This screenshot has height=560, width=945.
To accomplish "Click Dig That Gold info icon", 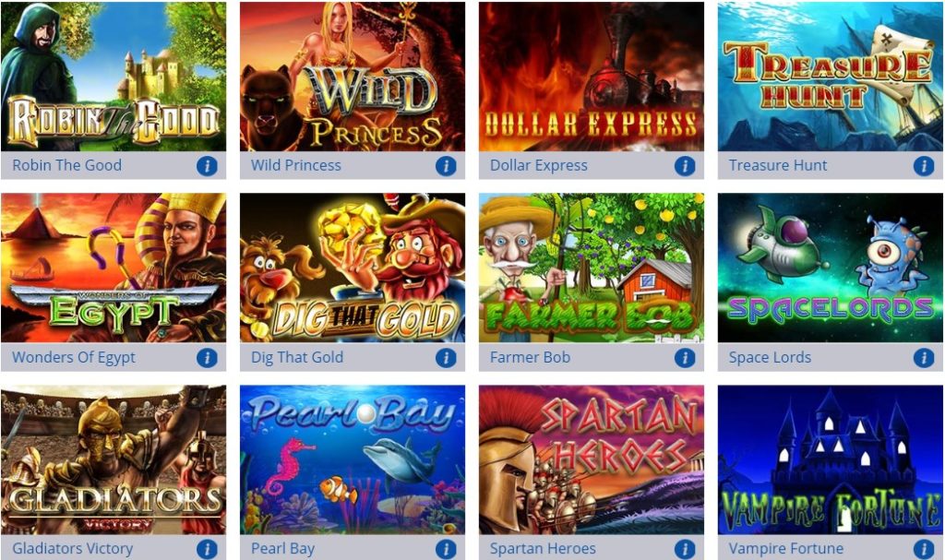I will click(x=446, y=357).
